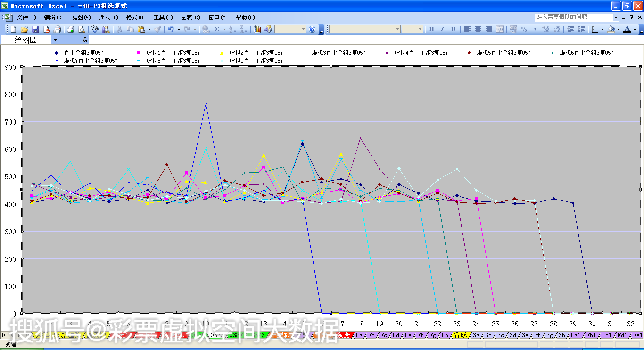Create a new blank workbook
644x350 pixels.
pyautogui.click(x=14, y=29)
